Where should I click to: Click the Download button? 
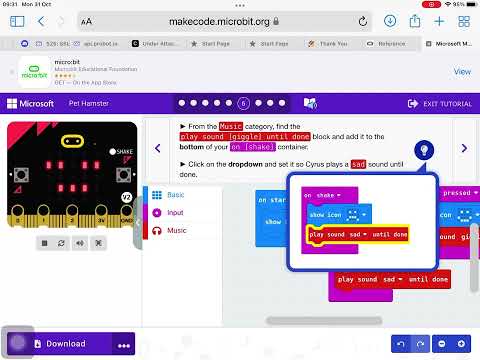60,344
